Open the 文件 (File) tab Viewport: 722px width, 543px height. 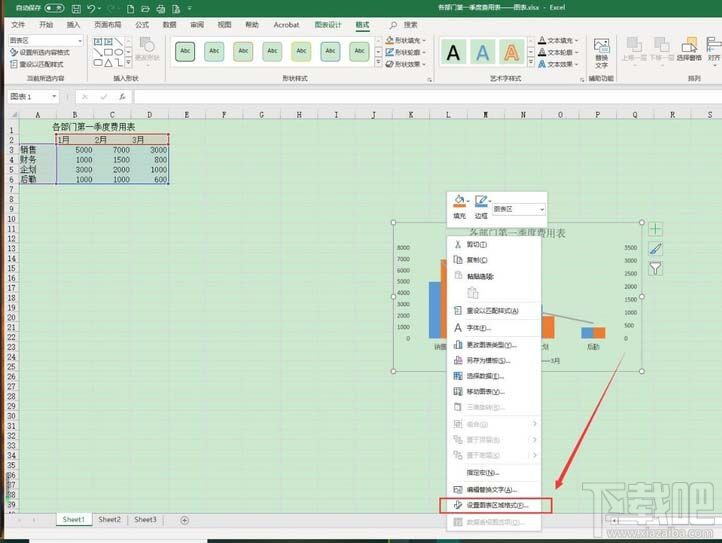coord(18,25)
